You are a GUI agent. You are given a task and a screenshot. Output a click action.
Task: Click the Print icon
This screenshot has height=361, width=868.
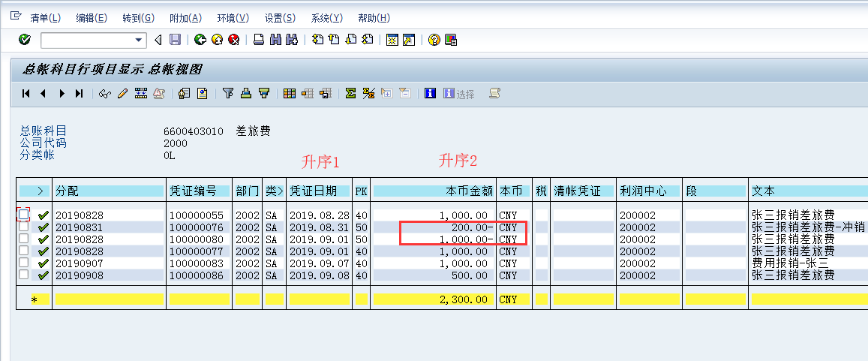tap(259, 40)
